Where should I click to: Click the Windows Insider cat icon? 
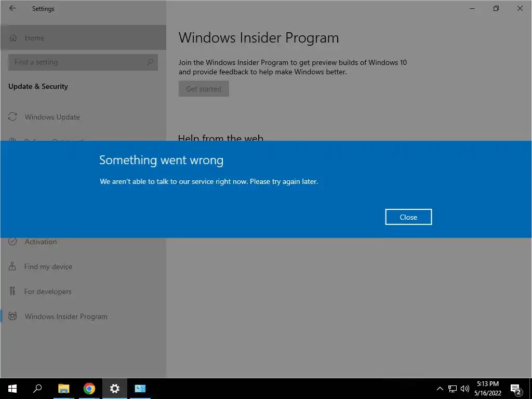pos(12,316)
